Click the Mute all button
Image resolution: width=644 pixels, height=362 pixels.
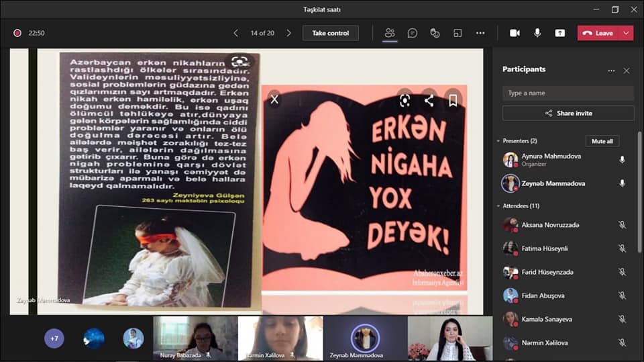pos(602,141)
